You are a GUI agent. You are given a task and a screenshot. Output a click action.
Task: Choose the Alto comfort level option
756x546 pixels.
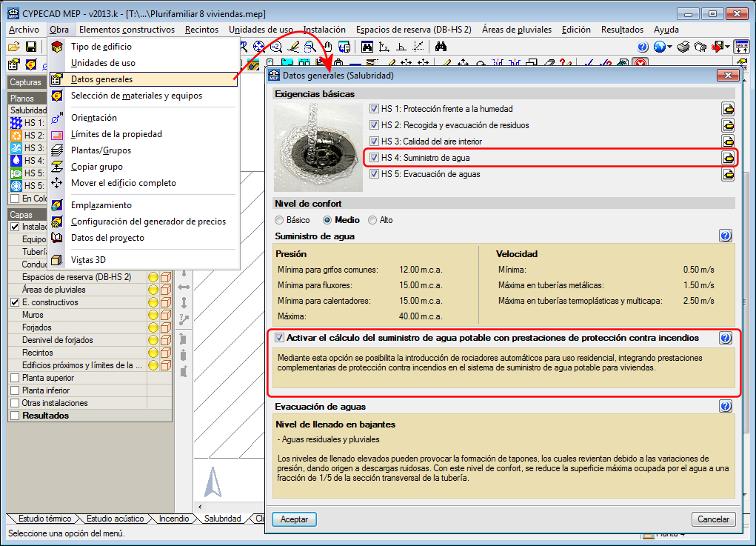click(372, 220)
